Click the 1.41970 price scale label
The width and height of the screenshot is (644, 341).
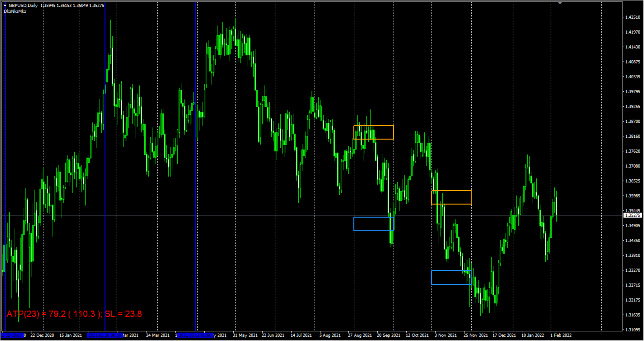click(x=633, y=32)
